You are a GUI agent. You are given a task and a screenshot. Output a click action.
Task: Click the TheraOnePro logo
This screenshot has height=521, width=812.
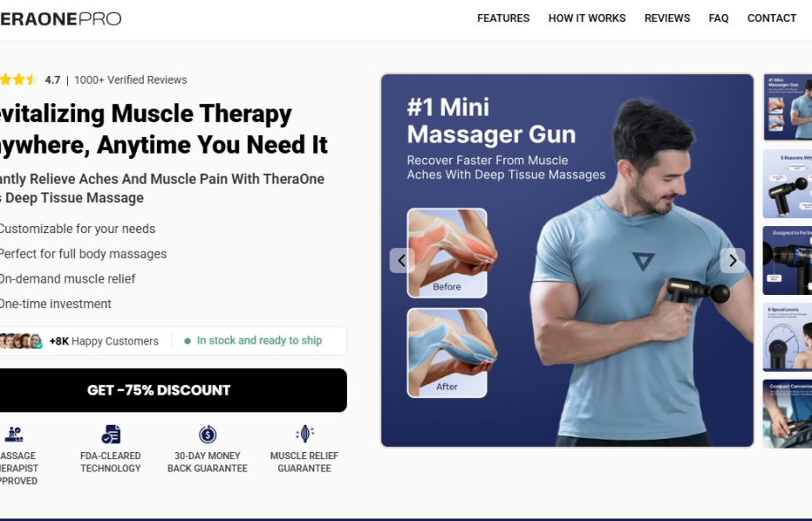[x=61, y=19]
